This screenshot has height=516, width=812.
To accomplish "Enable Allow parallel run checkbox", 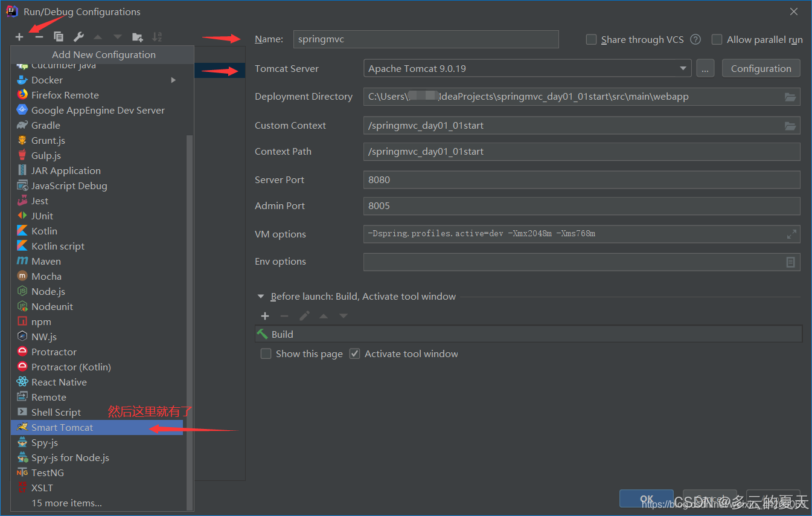I will click(x=717, y=39).
